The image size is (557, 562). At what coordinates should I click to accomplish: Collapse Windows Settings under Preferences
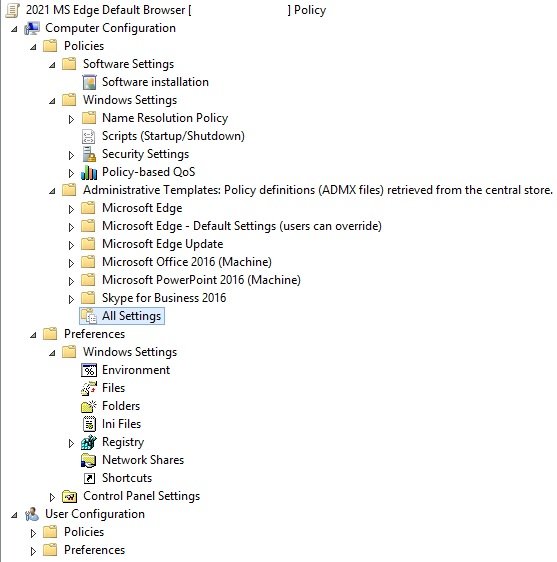pyautogui.click(x=52, y=353)
